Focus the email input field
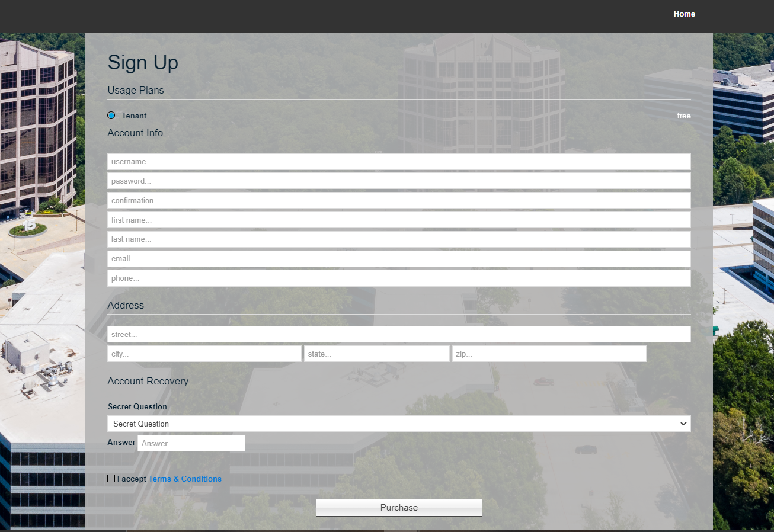 (x=399, y=259)
